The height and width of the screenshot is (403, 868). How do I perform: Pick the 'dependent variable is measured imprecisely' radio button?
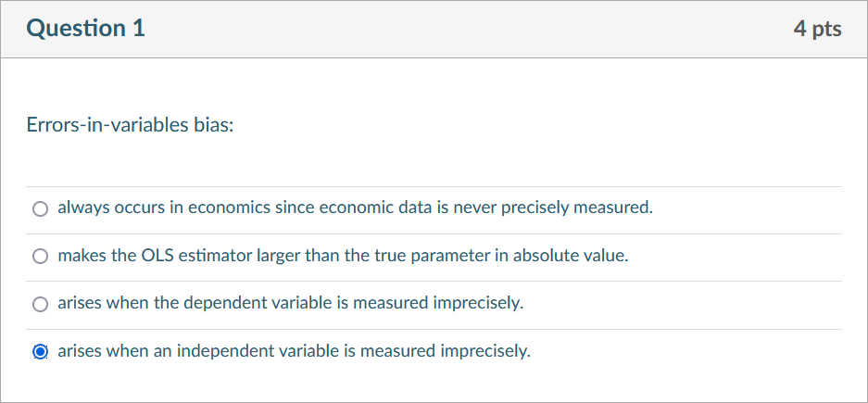pos(40,304)
